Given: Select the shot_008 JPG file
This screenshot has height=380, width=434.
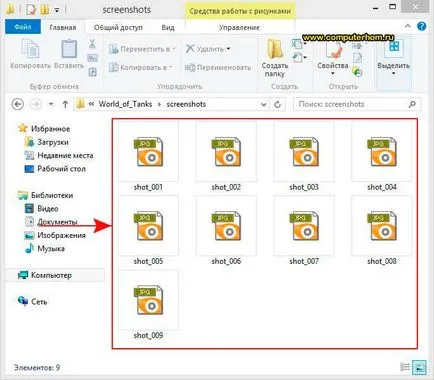Looking at the screenshot, I should [x=382, y=231].
